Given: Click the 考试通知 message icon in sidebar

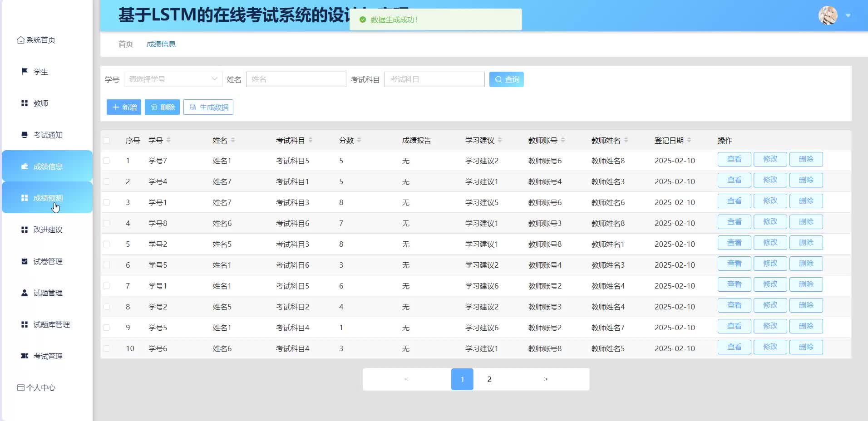Looking at the screenshot, I should [x=25, y=135].
